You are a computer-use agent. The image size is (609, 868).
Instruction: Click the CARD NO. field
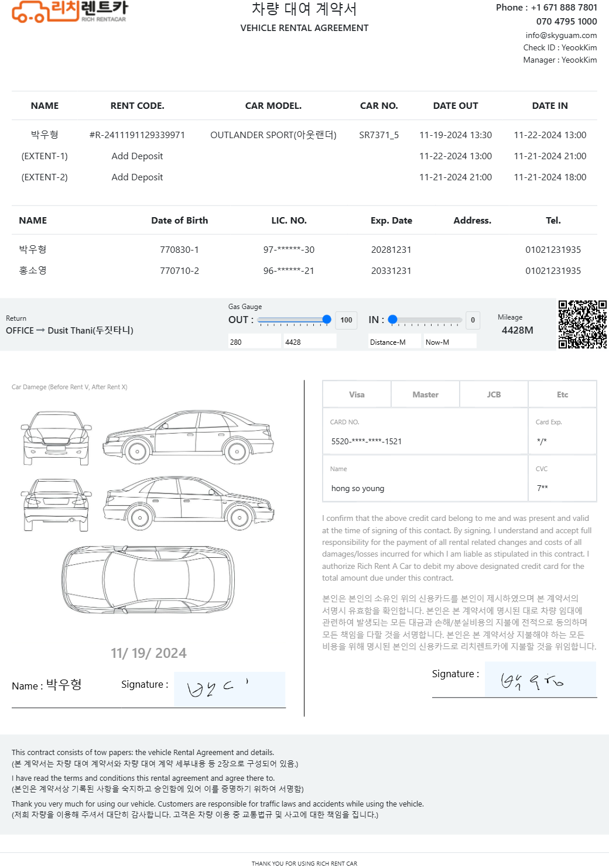[425, 431]
